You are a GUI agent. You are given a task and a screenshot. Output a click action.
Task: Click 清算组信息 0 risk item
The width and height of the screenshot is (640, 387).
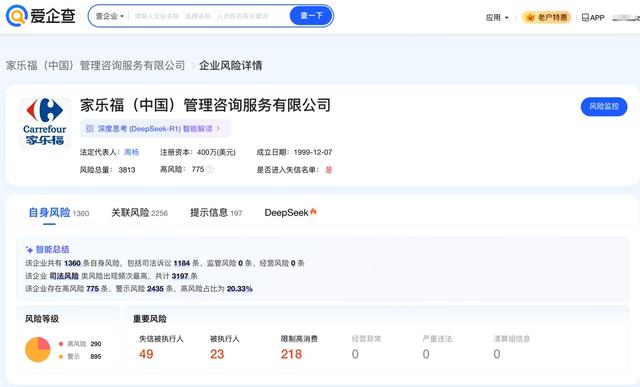point(511,347)
